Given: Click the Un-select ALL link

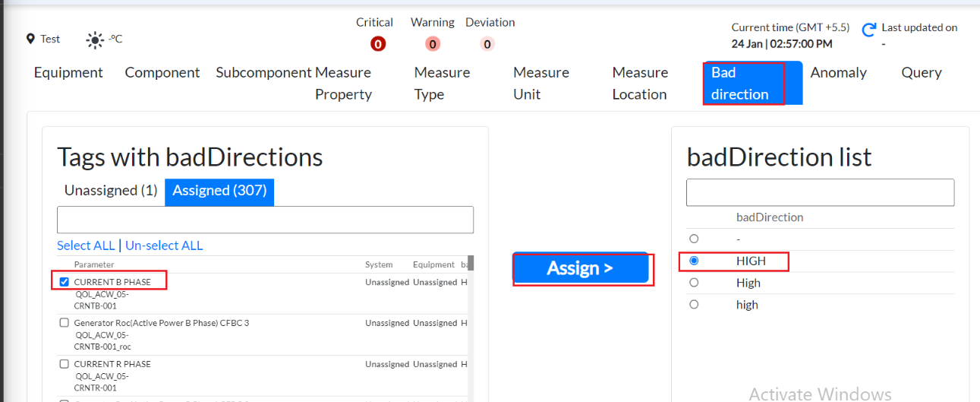Looking at the screenshot, I should pyautogui.click(x=164, y=245).
